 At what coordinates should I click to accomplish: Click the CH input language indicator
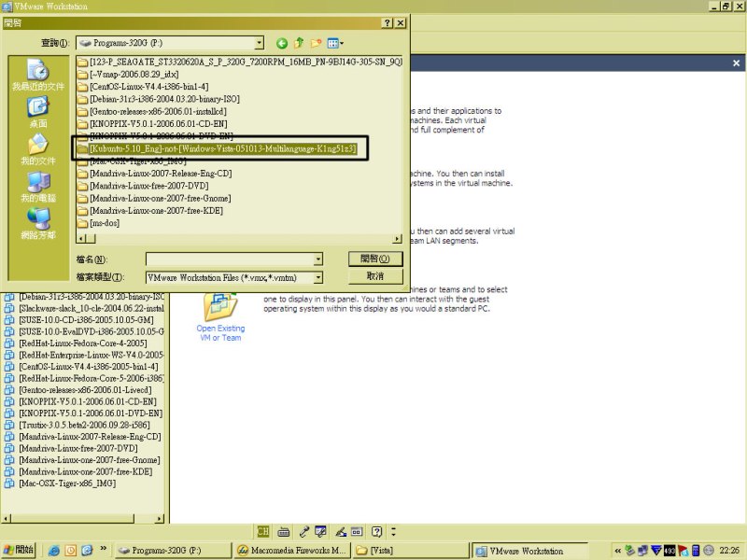point(263,531)
